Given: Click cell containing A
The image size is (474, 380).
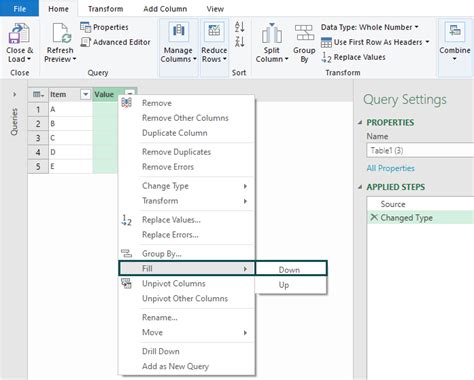Looking at the screenshot, I should [x=70, y=109].
